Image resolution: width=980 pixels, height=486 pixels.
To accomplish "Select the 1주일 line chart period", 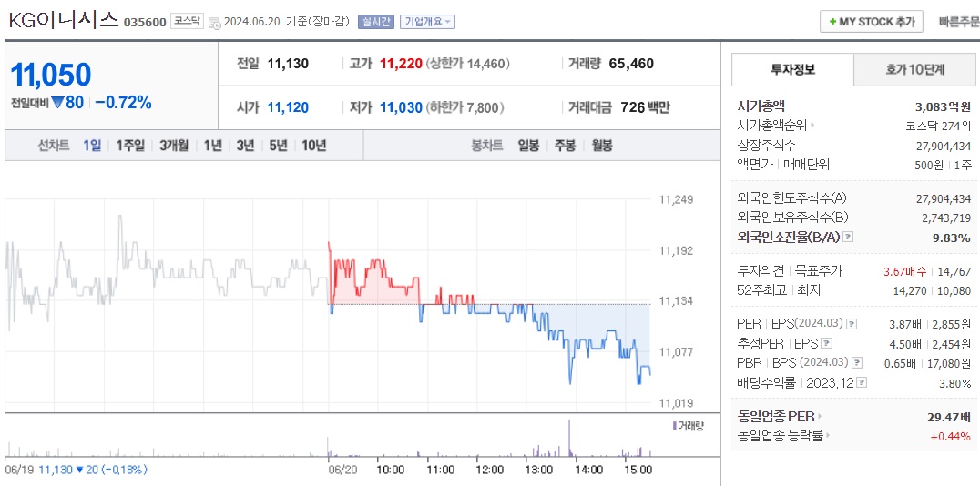I will pos(130,146).
